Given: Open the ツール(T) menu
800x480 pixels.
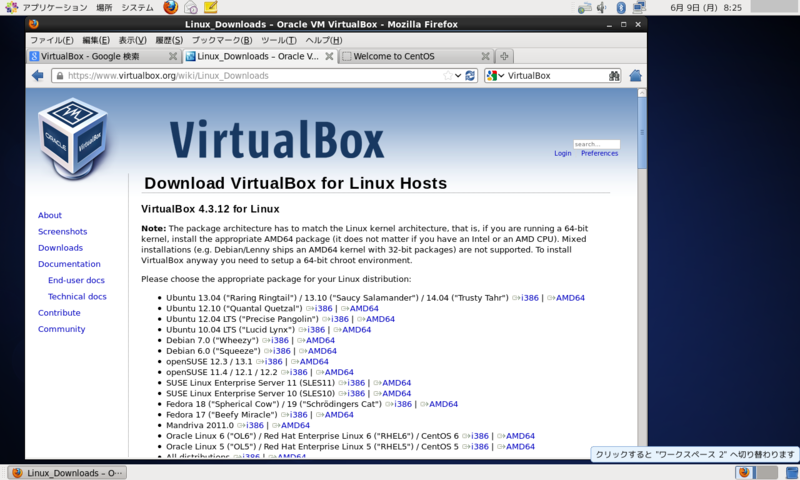Looking at the screenshot, I should [x=279, y=40].
